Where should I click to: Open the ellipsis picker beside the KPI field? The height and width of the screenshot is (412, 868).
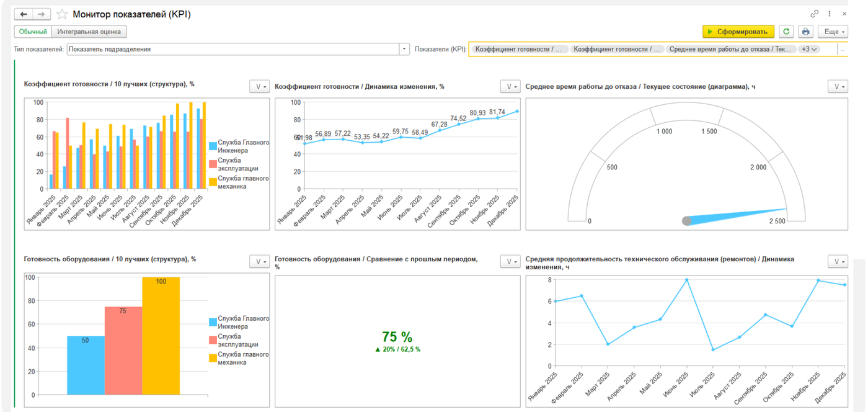843,49
